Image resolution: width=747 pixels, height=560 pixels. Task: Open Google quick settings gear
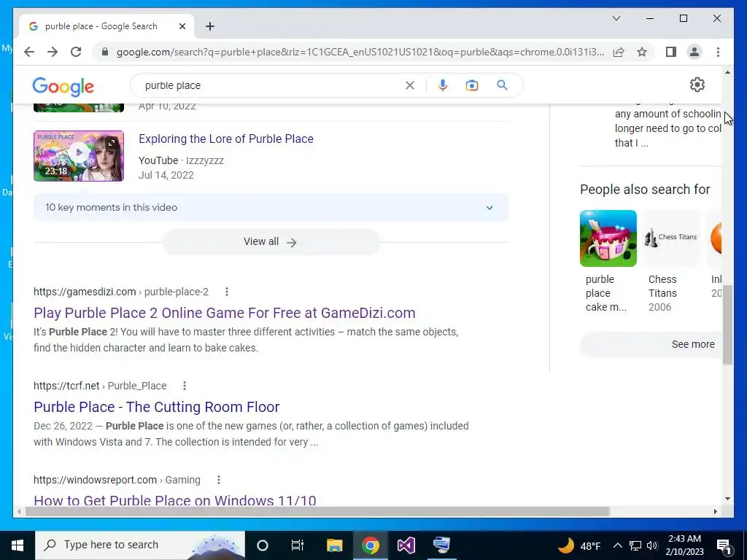pos(697,85)
